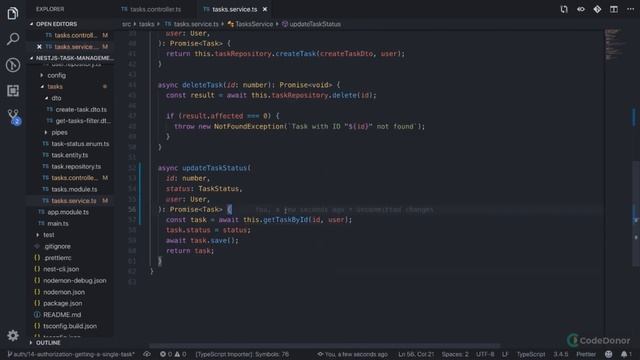Screen dimensions: 640x360
Task: Open tasks.controller file in the tasks folder
Action: coord(74,178)
